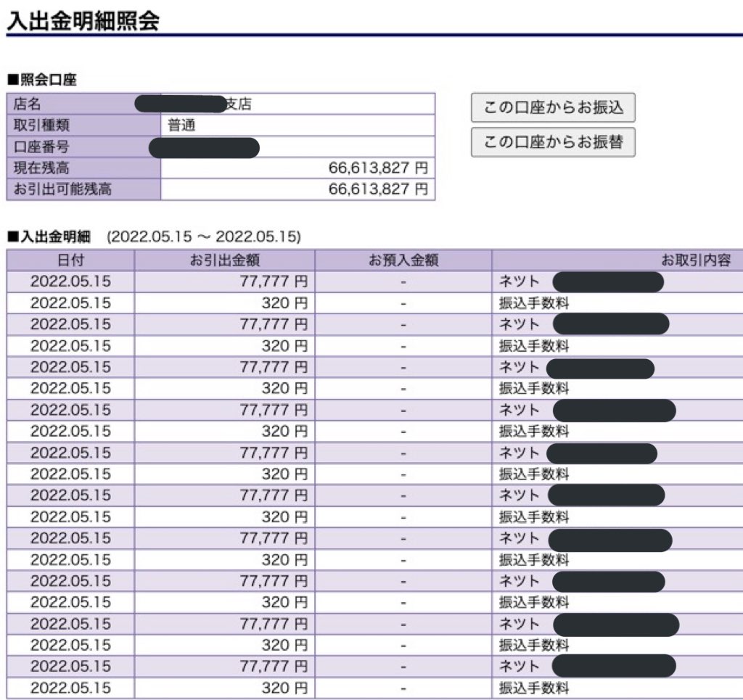The width and height of the screenshot is (743, 700).
Task: Click the 日付 column header
Action: pyautogui.click(x=70, y=260)
